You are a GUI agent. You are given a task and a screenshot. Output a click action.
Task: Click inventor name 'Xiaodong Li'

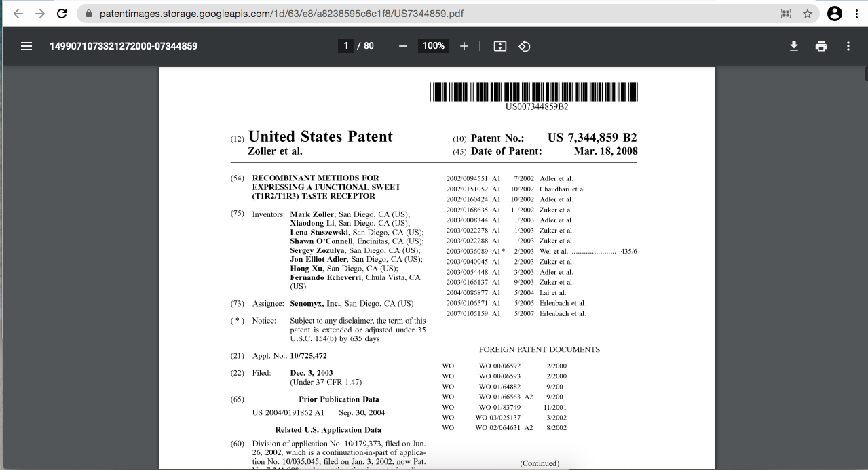(312, 223)
